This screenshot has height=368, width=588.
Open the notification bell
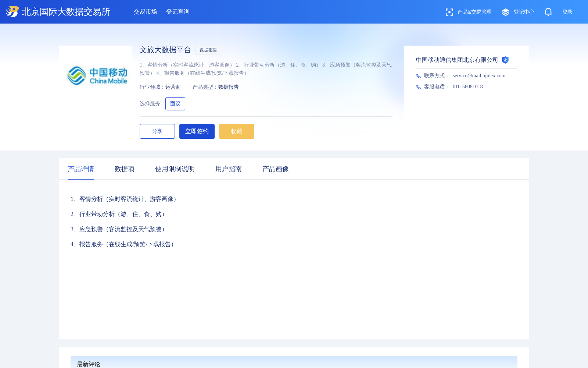548,12
